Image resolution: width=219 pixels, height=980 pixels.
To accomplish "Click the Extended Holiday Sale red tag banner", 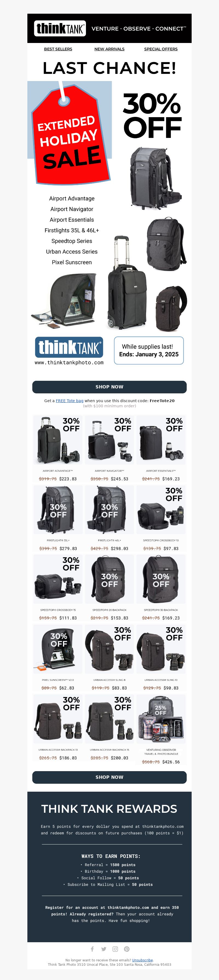I will coord(70,133).
